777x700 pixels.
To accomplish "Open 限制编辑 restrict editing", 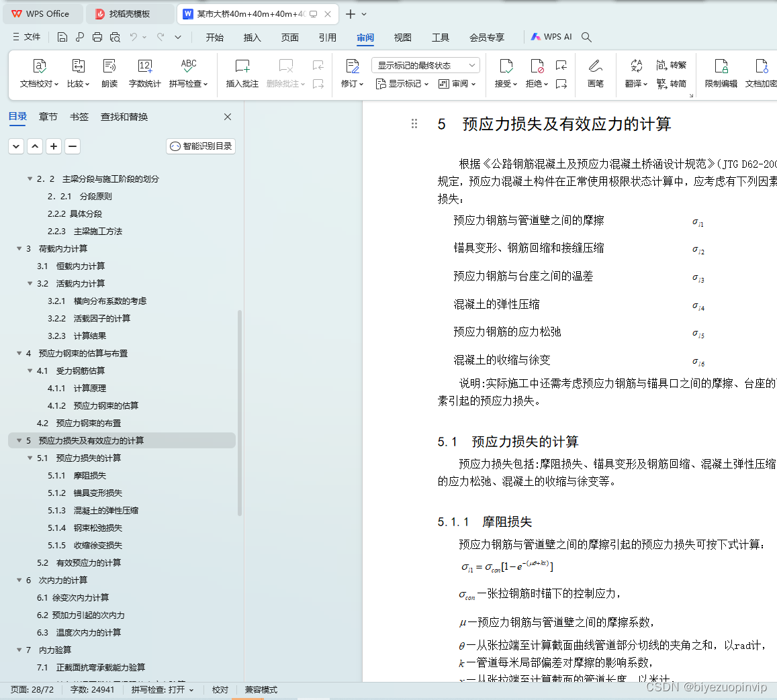I will [x=721, y=73].
